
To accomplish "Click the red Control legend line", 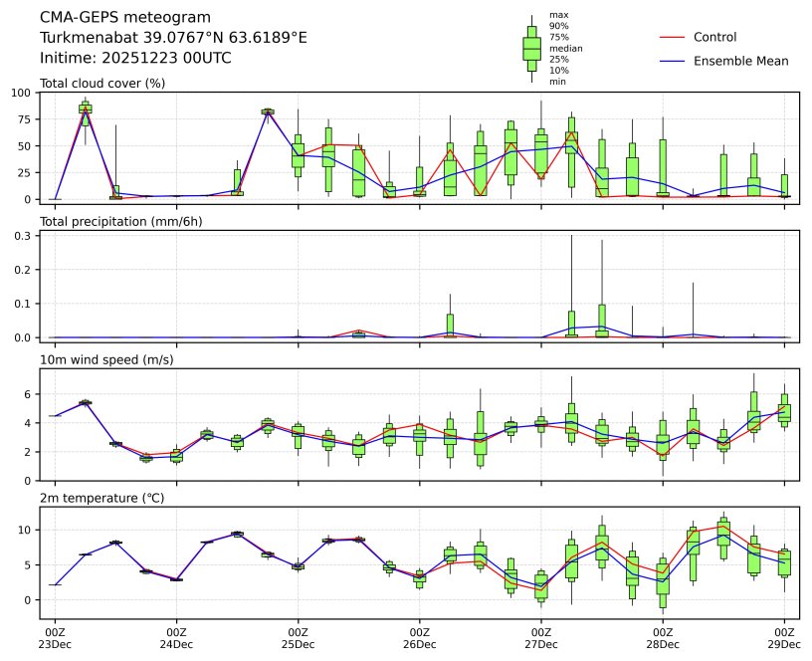I will pyautogui.click(x=673, y=37).
